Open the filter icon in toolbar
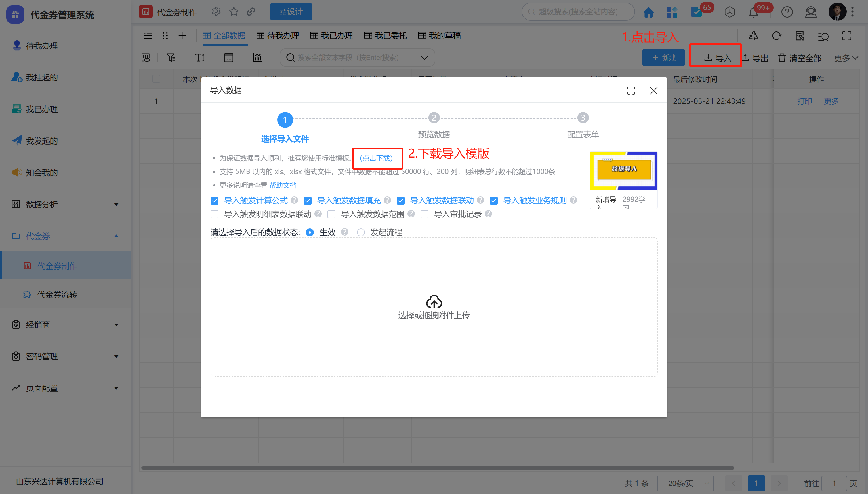Screen dimensions: 868x494 point(171,58)
